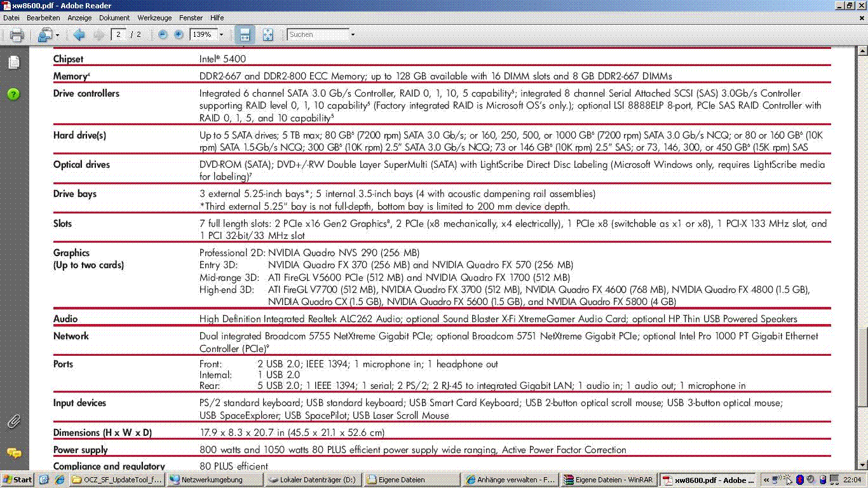Click the vertical scrollbar thumb

(862, 367)
